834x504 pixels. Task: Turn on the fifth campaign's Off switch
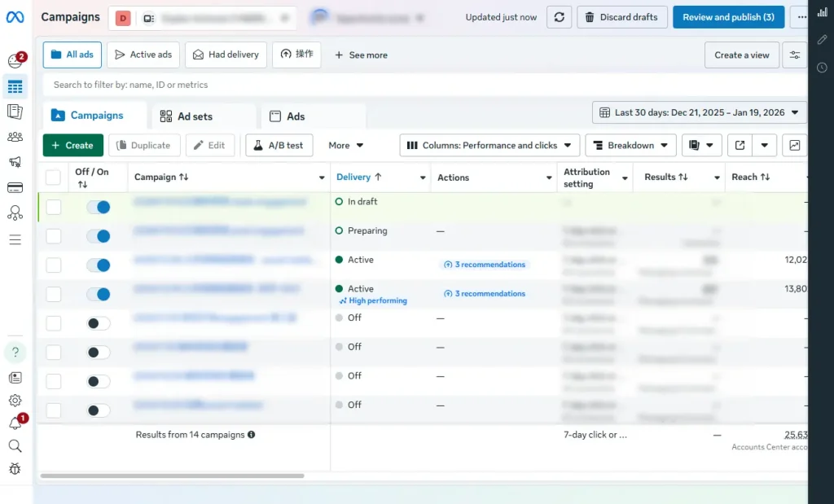coord(98,322)
